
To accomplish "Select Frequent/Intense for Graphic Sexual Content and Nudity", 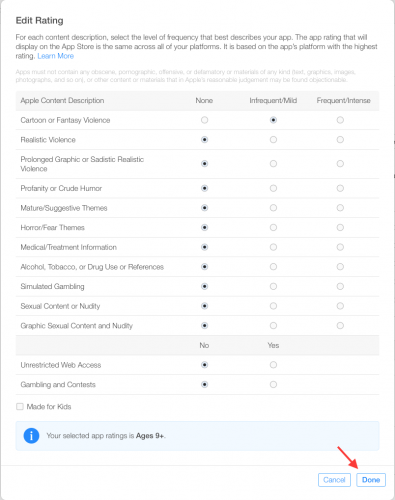I will pyautogui.click(x=340, y=326).
